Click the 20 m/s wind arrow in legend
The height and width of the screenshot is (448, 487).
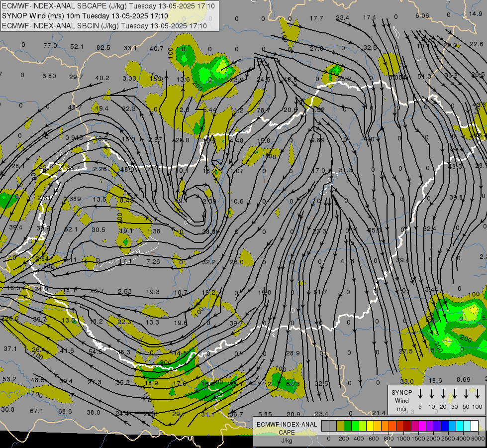click(443, 394)
